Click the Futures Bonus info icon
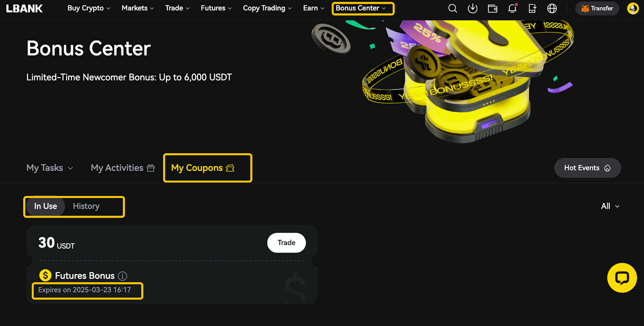644x326 pixels. click(x=122, y=276)
